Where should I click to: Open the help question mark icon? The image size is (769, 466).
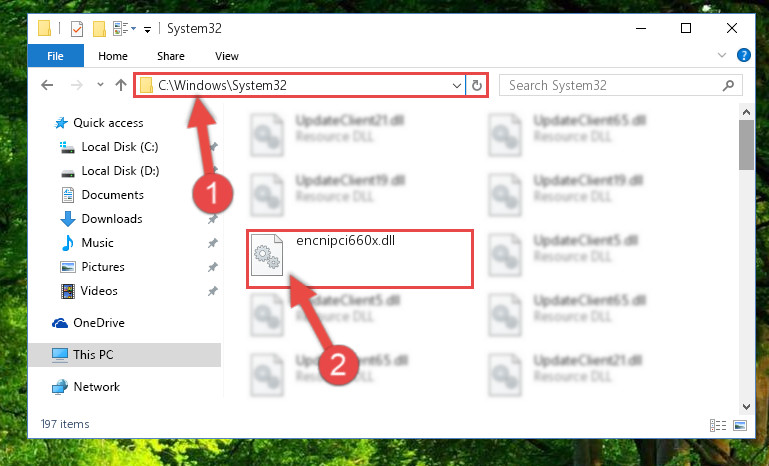[x=743, y=55]
